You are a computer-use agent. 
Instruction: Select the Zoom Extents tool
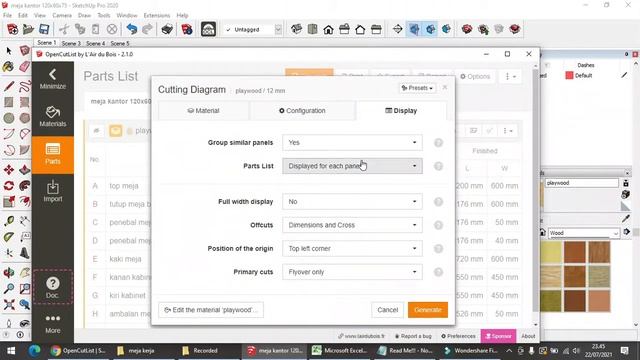9,304
